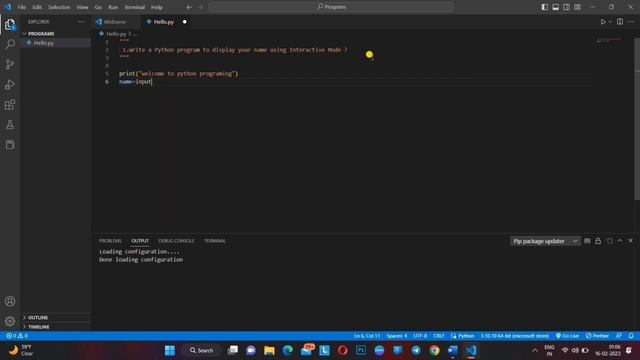Open the Accounts icon in activity bar
The width and height of the screenshot is (640, 360).
point(10,301)
